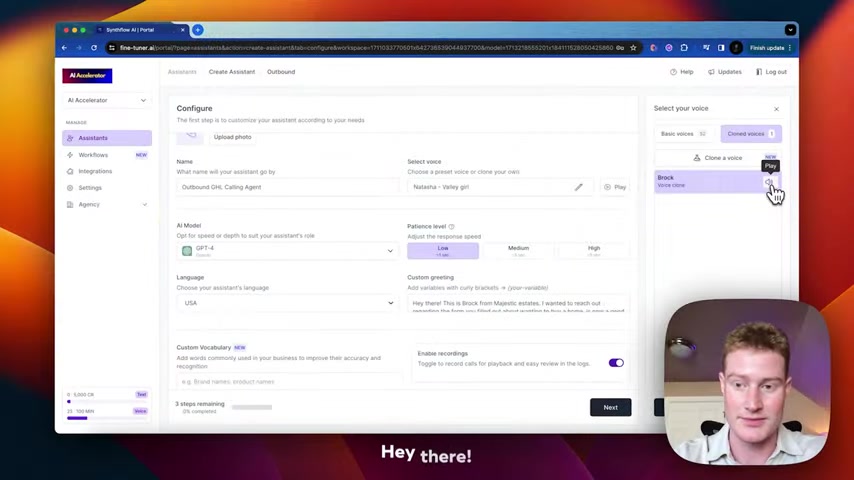
Task: Select High patience level
Action: pyautogui.click(x=594, y=251)
